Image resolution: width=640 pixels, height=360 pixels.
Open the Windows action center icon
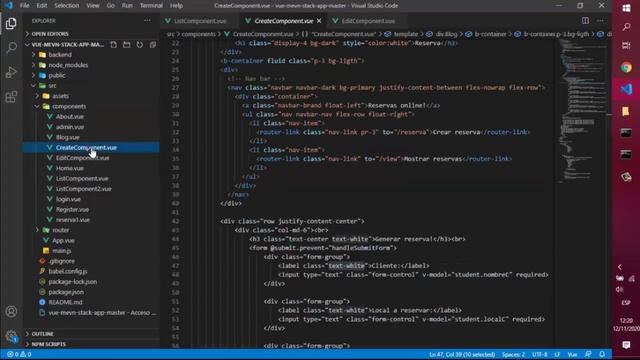tap(626, 345)
